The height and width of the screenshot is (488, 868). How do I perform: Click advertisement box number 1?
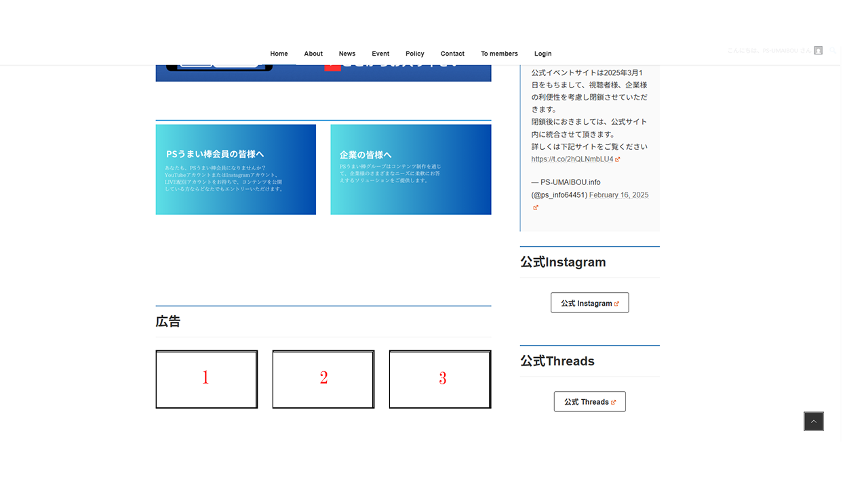206,379
